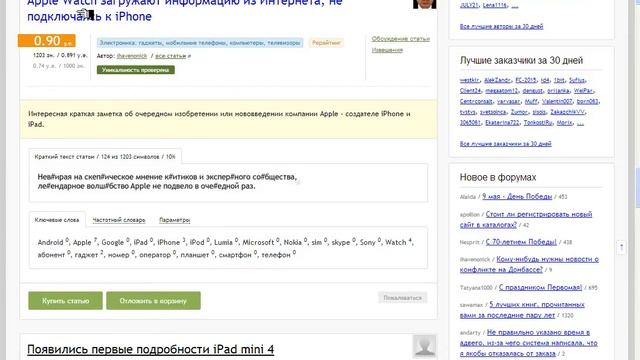Open the author's все статьи link
640x360 pixels.
point(171,56)
